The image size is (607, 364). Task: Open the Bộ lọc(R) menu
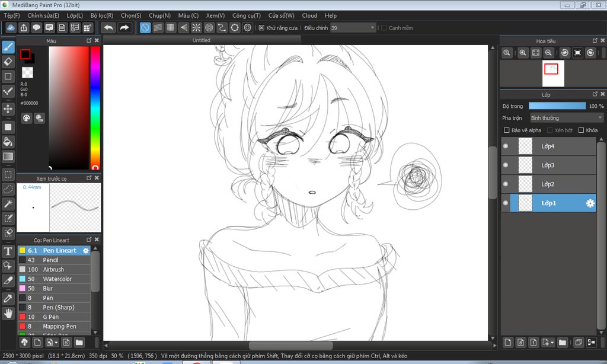pyautogui.click(x=102, y=15)
